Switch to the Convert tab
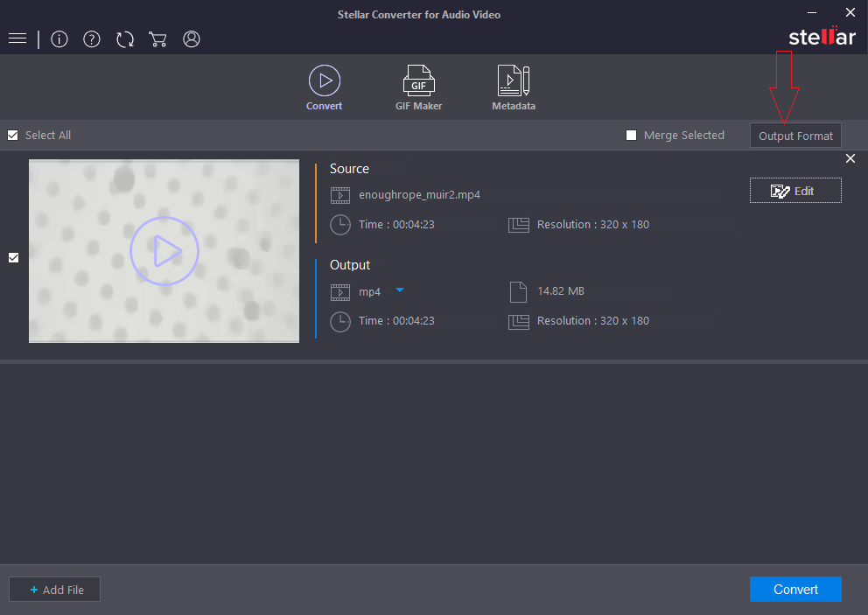The height and width of the screenshot is (615, 868). coord(325,88)
